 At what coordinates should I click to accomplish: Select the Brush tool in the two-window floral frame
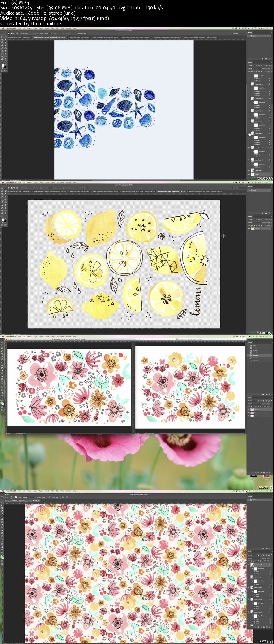tap(2, 362)
